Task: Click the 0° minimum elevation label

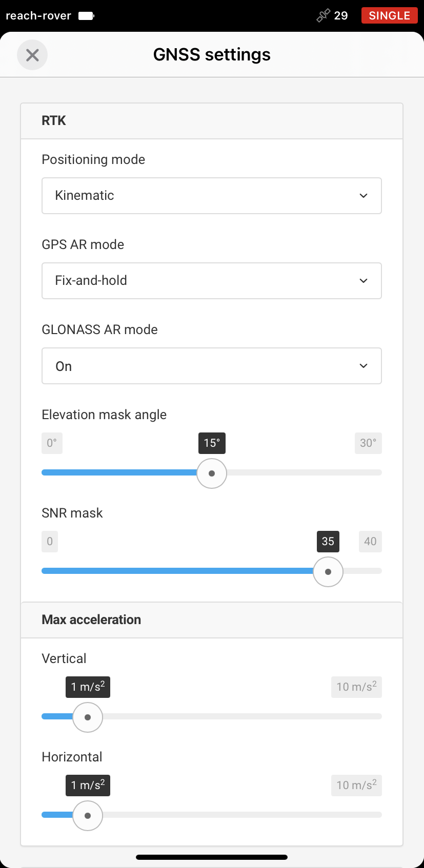Action: (52, 443)
